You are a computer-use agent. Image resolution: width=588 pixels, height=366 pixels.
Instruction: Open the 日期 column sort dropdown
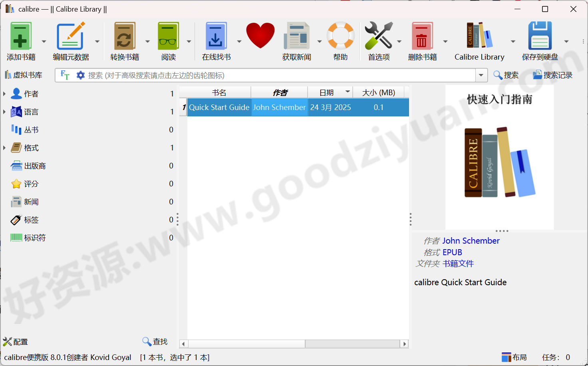coord(347,92)
